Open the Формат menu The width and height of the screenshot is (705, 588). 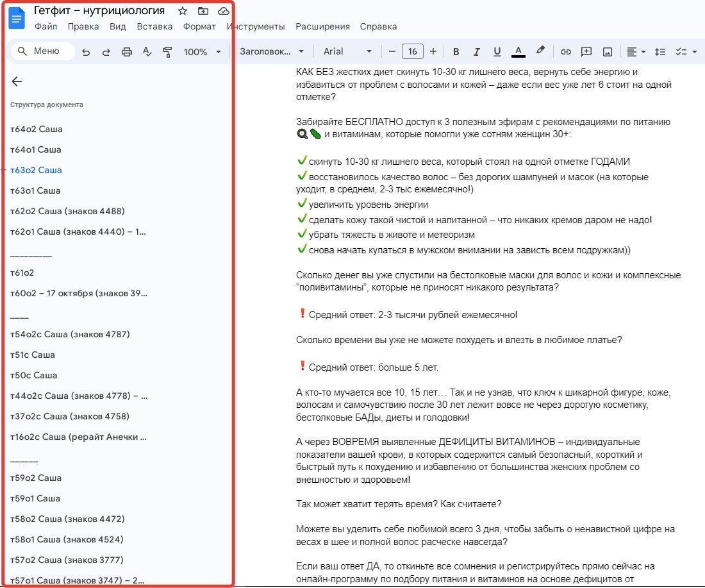point(199,26)
